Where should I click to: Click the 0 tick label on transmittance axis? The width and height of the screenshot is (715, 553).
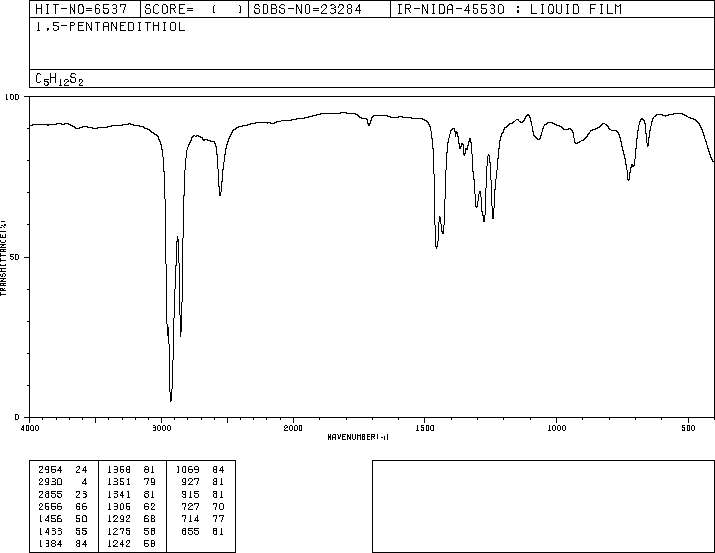tap(17, 417)
